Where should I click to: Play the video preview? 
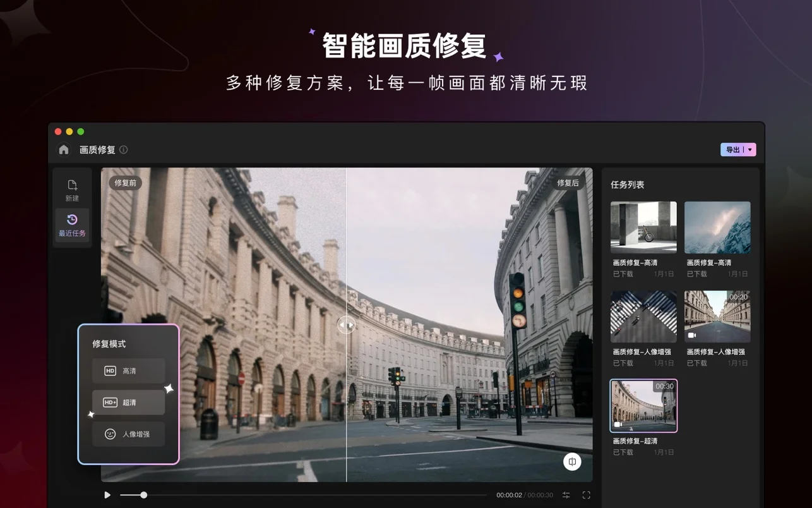107,495
